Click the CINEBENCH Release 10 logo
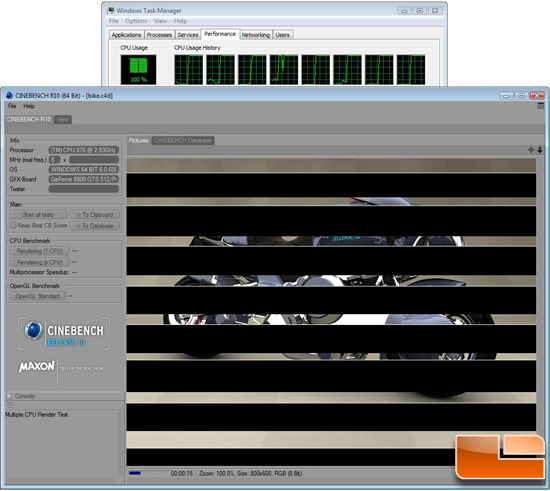 (64, 334)
